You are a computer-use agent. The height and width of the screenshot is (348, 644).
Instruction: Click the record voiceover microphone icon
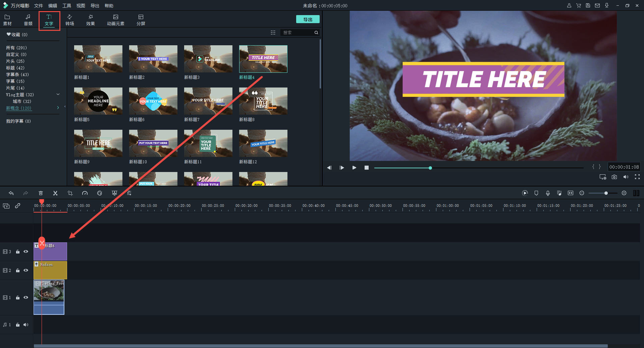[x=548, y=193]
